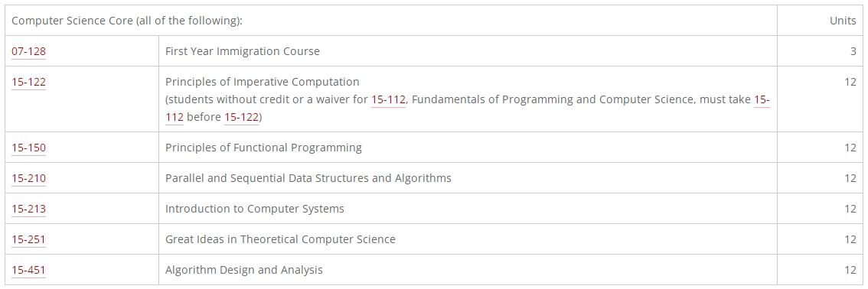This screenshot has height=289, width=868.
Task: Open the 15-210 course link
Action: pos(29,178)
